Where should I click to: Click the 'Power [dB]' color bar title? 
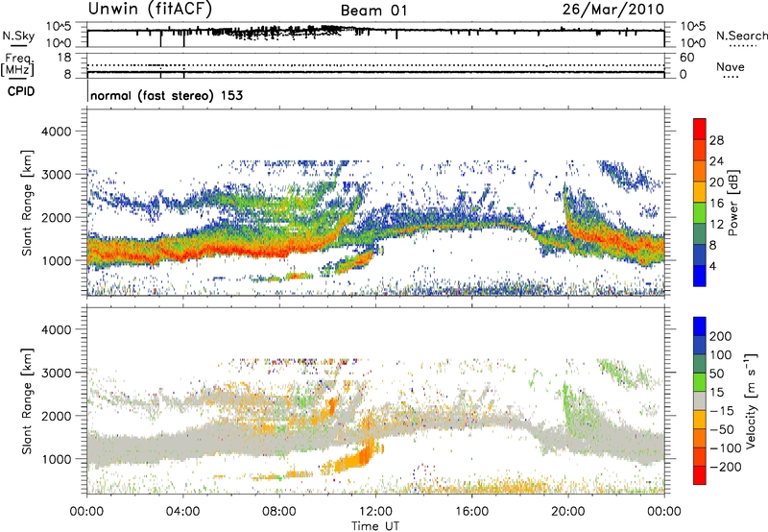733,203
